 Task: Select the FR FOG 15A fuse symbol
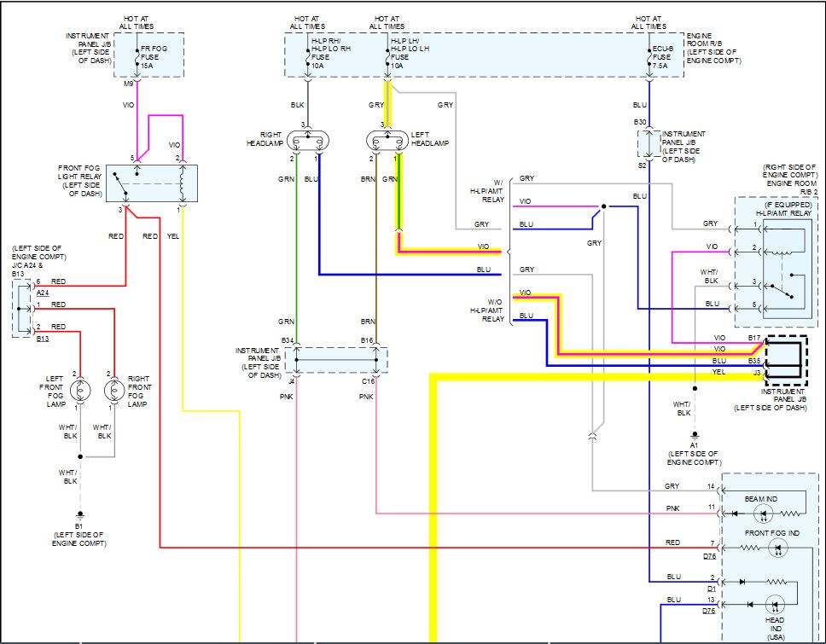(x=137, y=55)
